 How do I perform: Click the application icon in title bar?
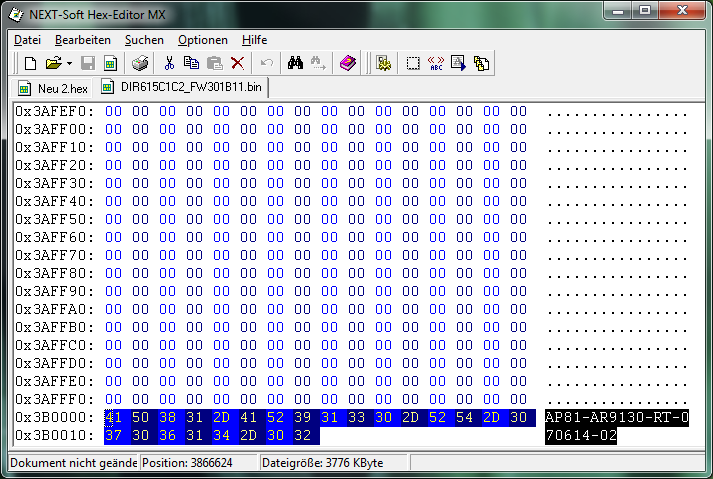pyautogui.click(x=16, y=15)
